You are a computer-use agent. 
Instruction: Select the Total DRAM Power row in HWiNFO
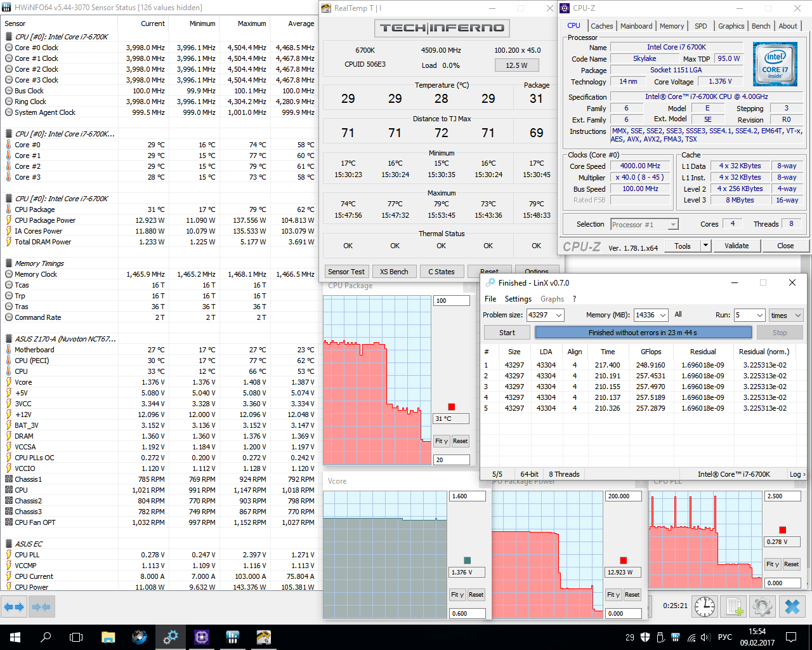point(159,242)
